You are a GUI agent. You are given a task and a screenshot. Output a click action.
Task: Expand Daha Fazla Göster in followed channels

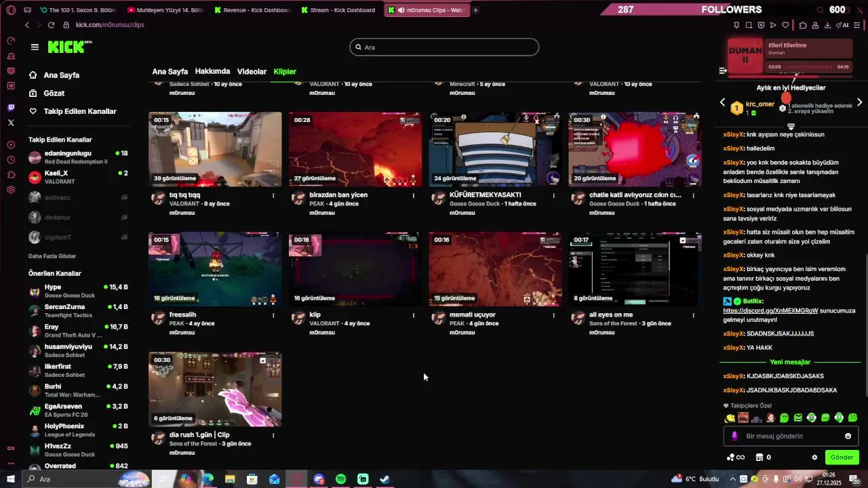tap(52, 256)
